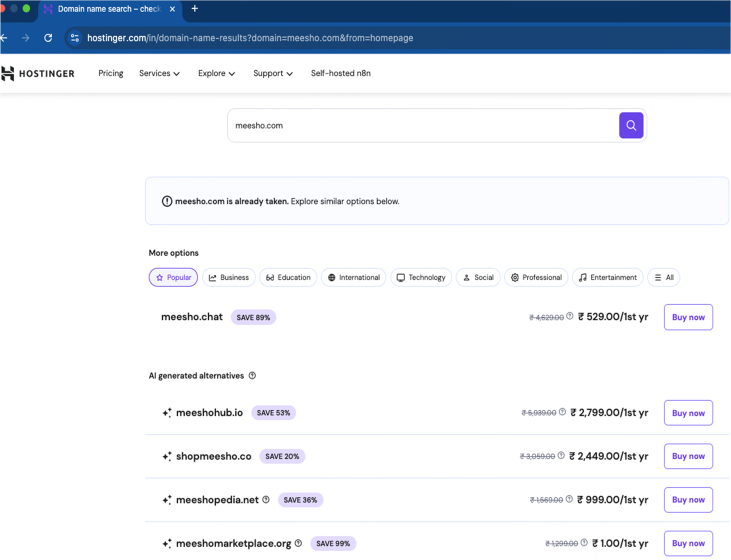The image size is (731, 560).
Task: Click price info icon for meeshomarketplace.org row
Action: (x=584, y=542)
